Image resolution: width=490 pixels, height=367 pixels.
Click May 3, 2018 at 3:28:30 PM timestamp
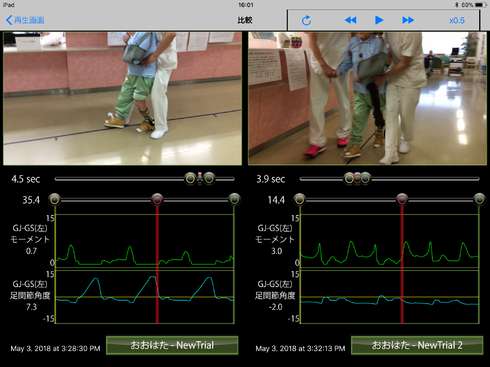(55, 349)
